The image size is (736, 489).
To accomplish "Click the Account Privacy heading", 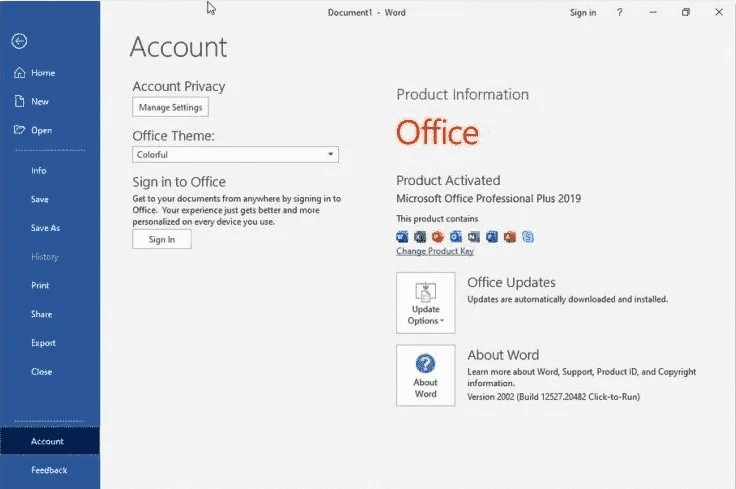I will tap(179, 86).
